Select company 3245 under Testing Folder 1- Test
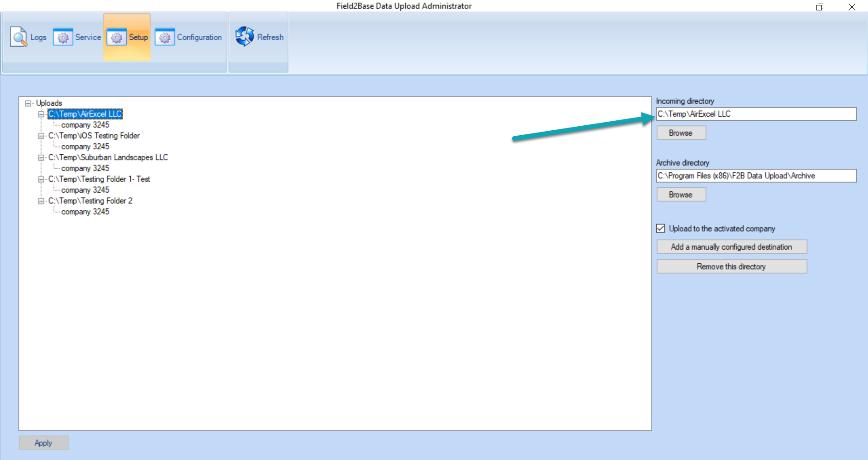Viewport: 868px width, 460px height. point(85,190)
